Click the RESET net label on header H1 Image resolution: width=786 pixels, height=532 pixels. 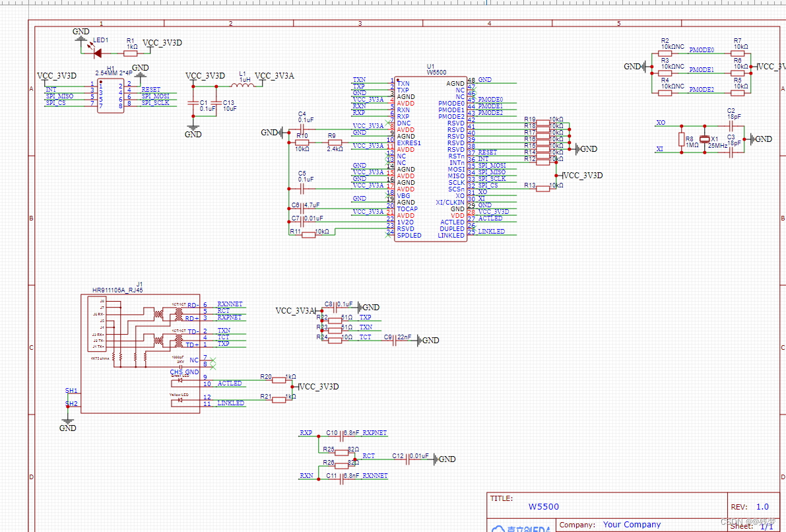151,90
